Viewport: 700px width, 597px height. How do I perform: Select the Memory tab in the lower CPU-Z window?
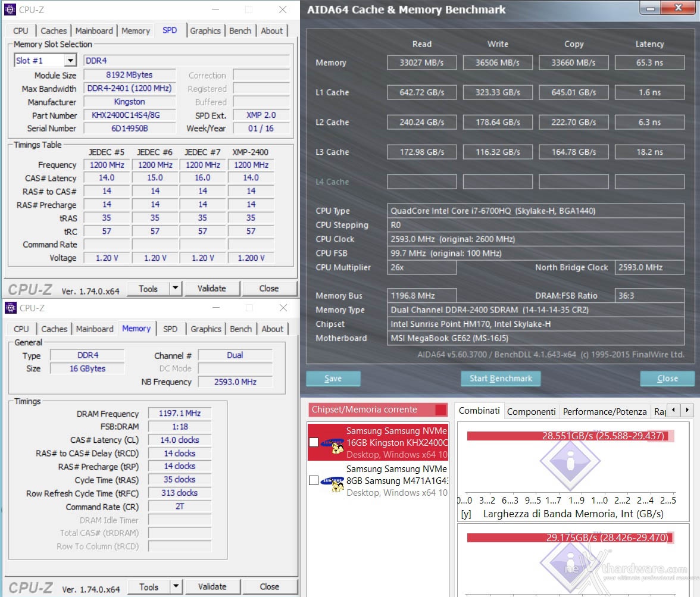pos(137,328)
